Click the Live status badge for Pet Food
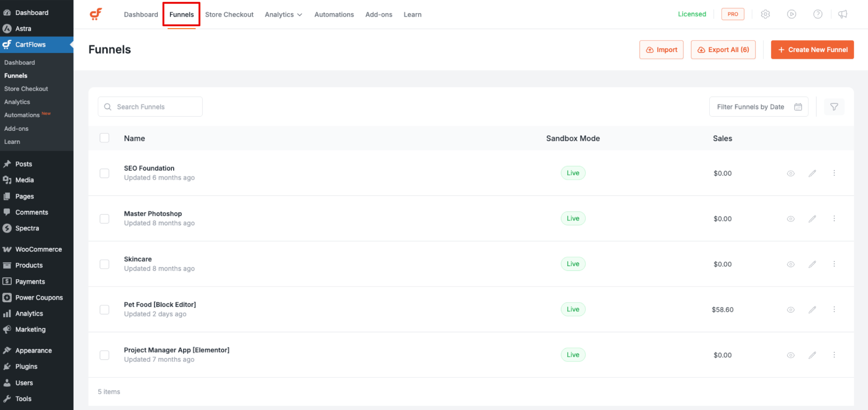The image size is (868, 410). click(573, 310)
